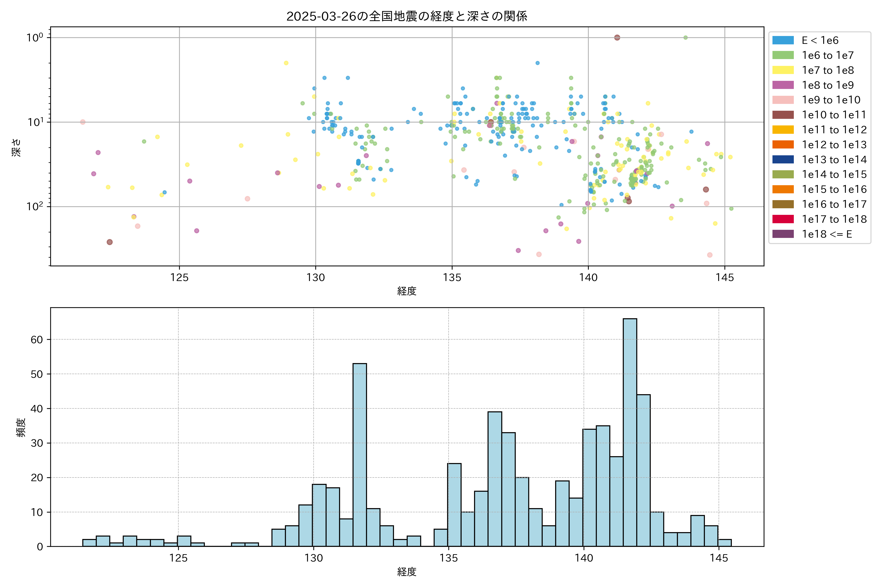Click the brown scatter point at depth 10^0

pos(617,37)
